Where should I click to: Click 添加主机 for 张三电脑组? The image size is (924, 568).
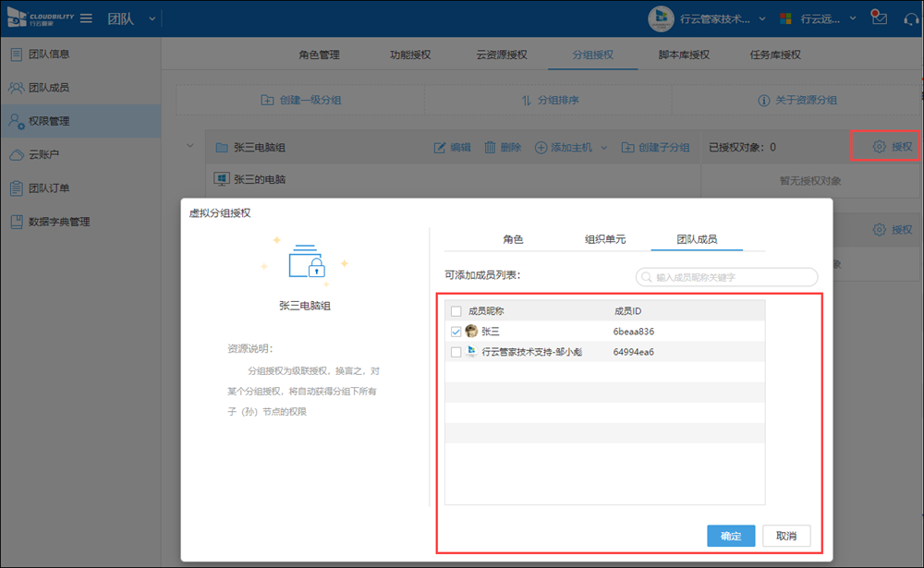click(x=564, y=147)
